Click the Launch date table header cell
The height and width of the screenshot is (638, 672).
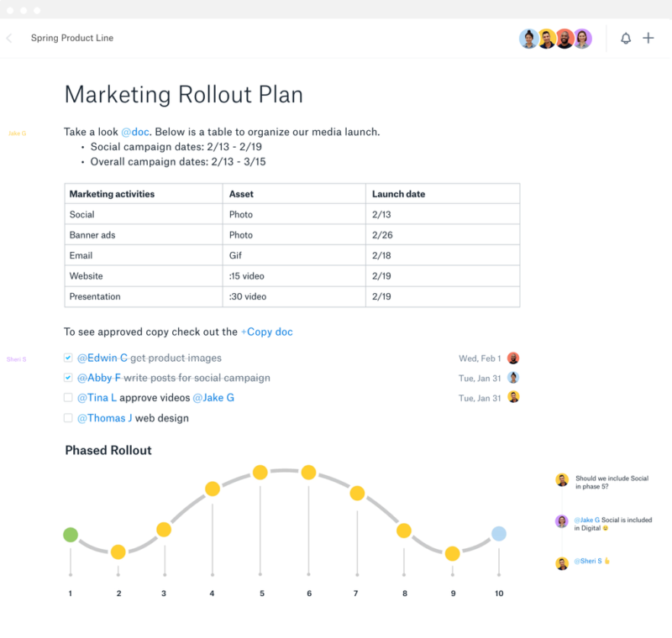pos(398,194)
